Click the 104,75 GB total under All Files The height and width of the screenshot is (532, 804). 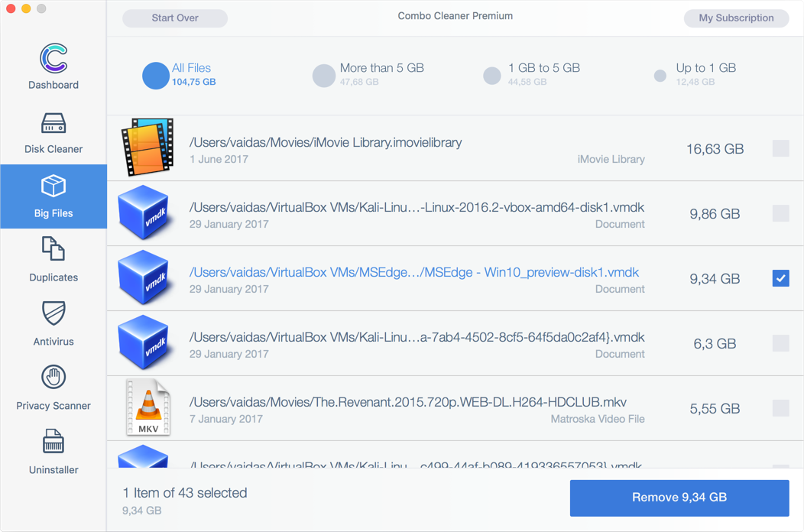(194, 82)
